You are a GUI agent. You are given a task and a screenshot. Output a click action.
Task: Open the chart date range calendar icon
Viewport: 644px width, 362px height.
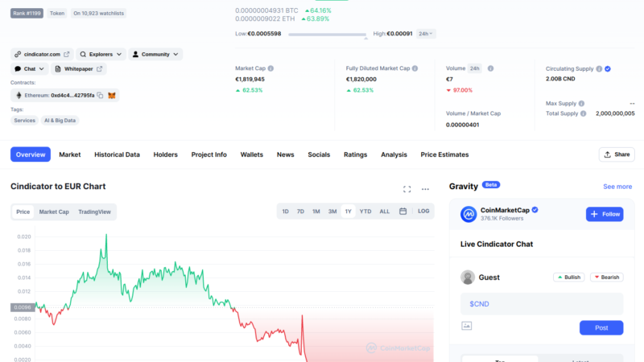[403, 211]
